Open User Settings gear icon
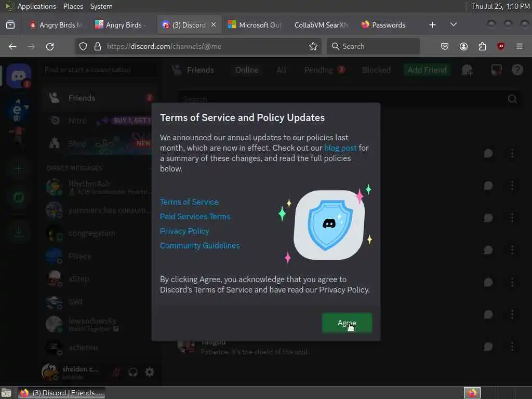 pos(149,372)
